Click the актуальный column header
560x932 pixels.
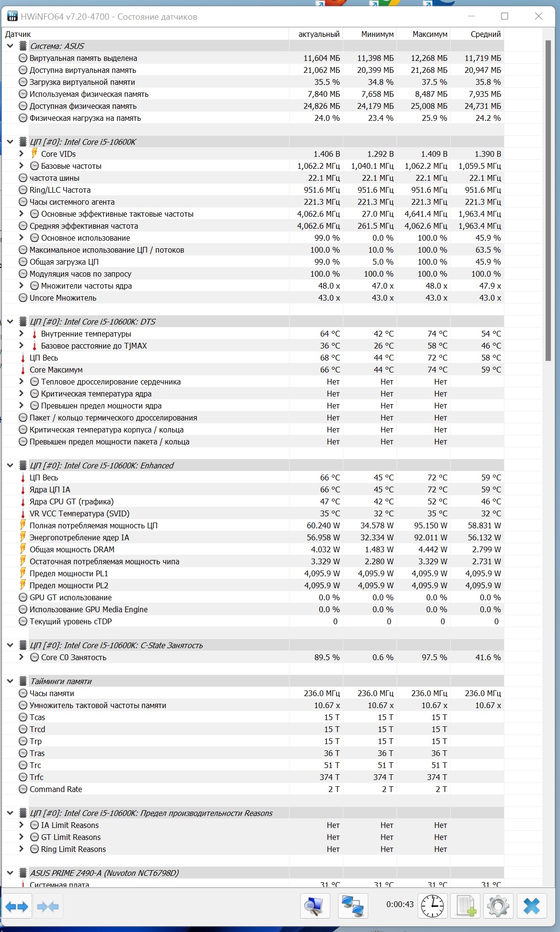(x=316, y=34)
